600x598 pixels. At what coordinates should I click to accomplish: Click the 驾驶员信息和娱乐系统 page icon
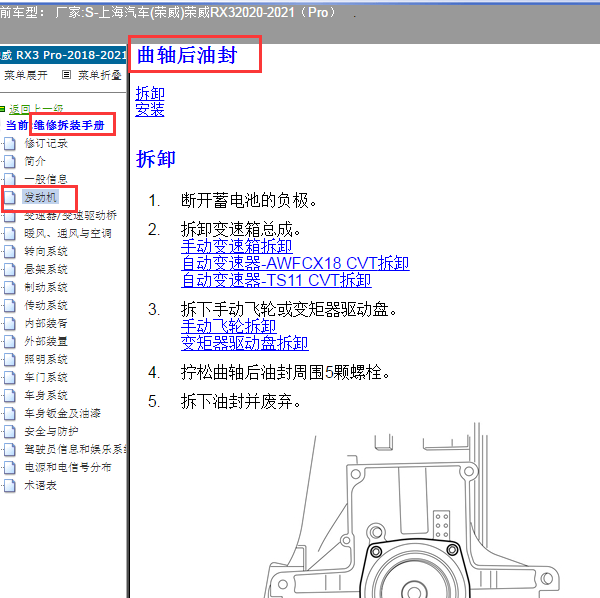click(x=10, y=450)
